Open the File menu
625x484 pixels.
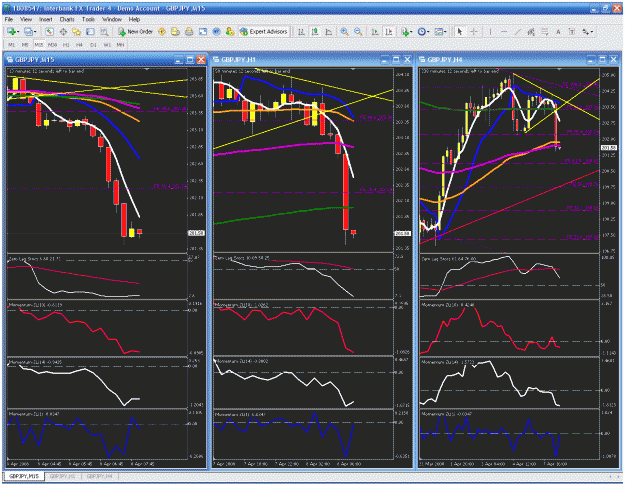point(9,19)
